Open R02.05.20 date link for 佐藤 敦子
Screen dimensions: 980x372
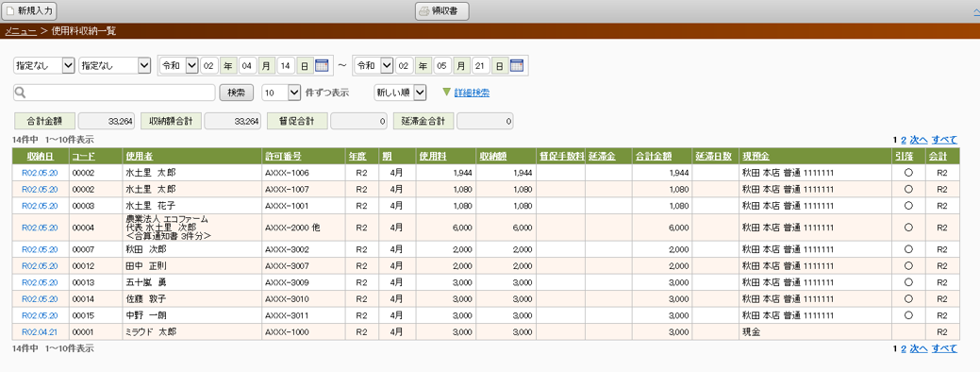coord(40,299)
